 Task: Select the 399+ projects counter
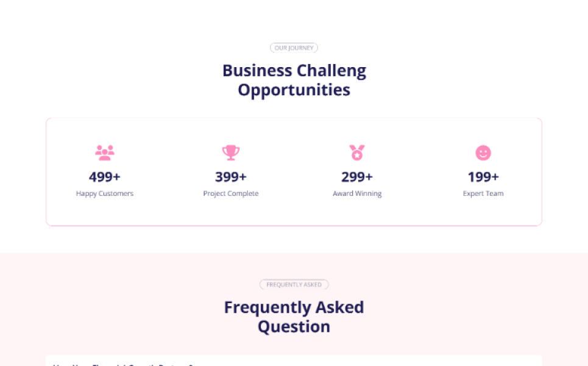(x=231, y=177)
